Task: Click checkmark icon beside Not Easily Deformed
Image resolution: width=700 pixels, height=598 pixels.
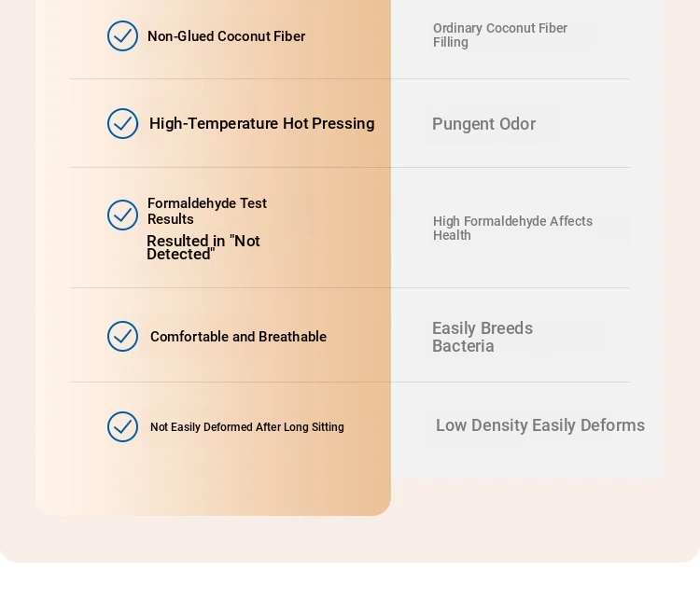Action: point(122,426)
